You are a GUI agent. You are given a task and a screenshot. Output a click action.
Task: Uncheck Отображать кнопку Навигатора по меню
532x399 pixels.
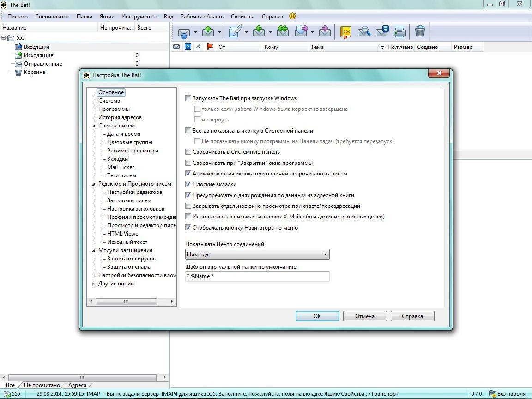click(188, 228)
